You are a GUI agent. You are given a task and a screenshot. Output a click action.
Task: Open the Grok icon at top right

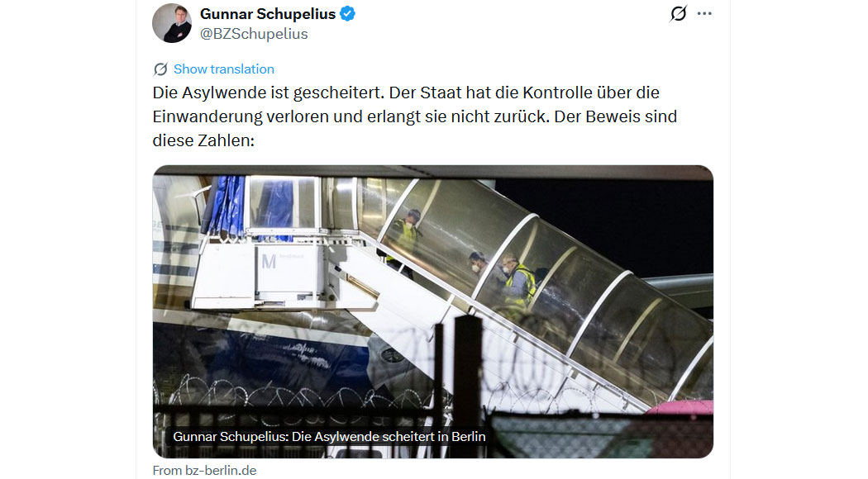(x=678, y=13)
